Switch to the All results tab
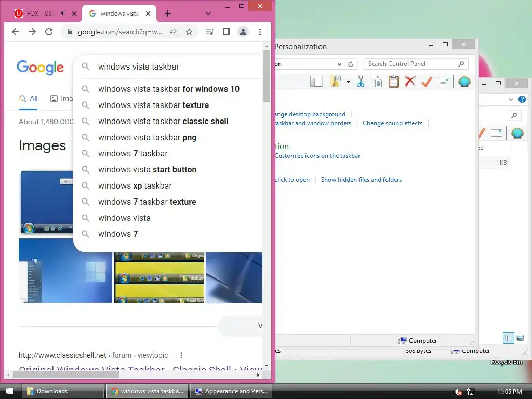This screenshot has height=399, width=532. 28,99
